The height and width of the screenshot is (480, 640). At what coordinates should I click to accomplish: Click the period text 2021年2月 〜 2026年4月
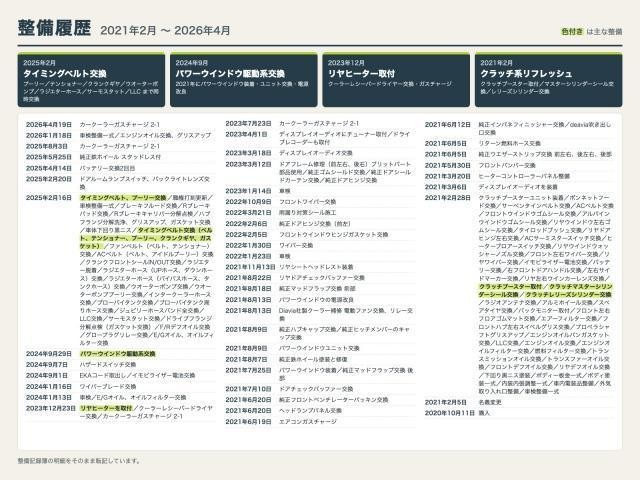click(165, 31)
